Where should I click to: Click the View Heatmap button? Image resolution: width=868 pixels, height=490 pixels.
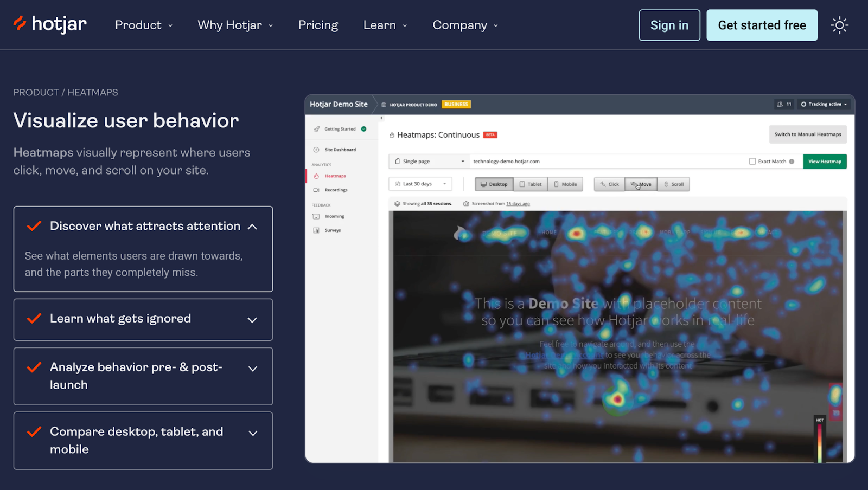(825, 162)
